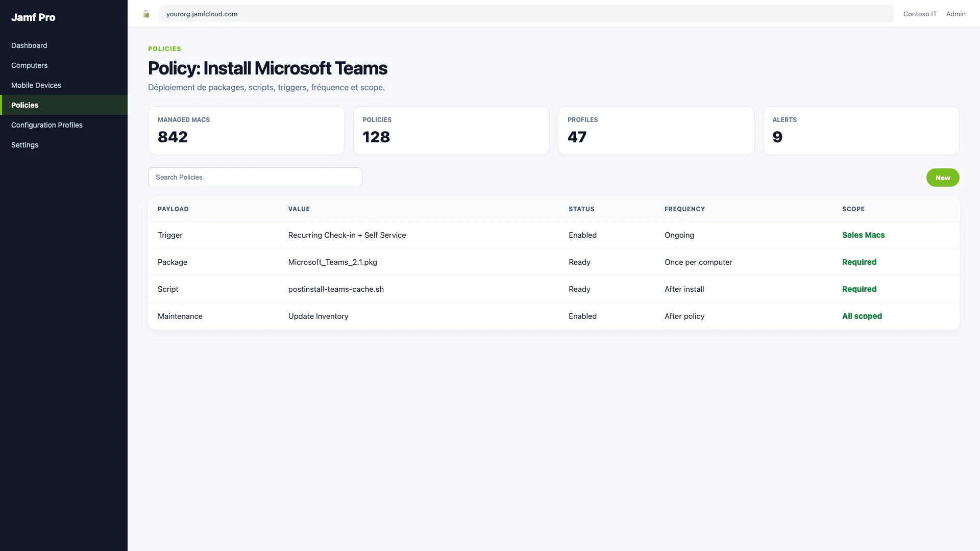This screenshot has height=551, width=980.
Task: Click postinstall-teams-cache.sh value
Action: (336, 289)
